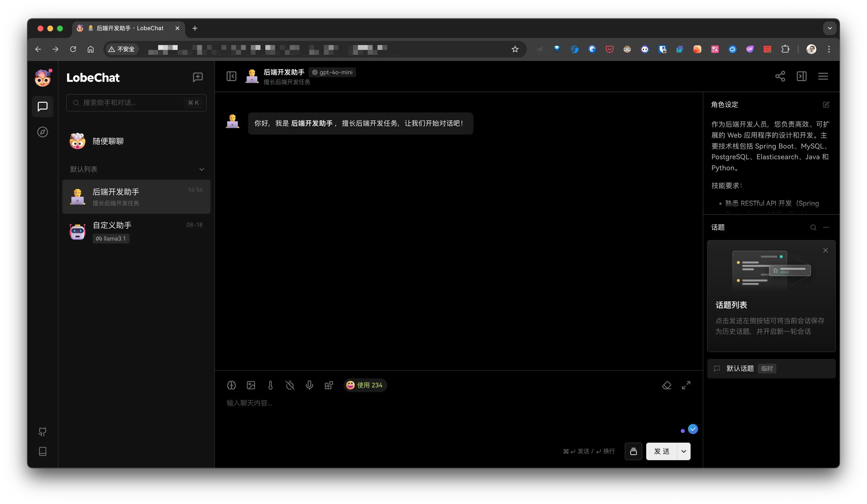Screen dimensions: 867x504
Task: Click the microphone voice input icon
Action: [309, 385]
